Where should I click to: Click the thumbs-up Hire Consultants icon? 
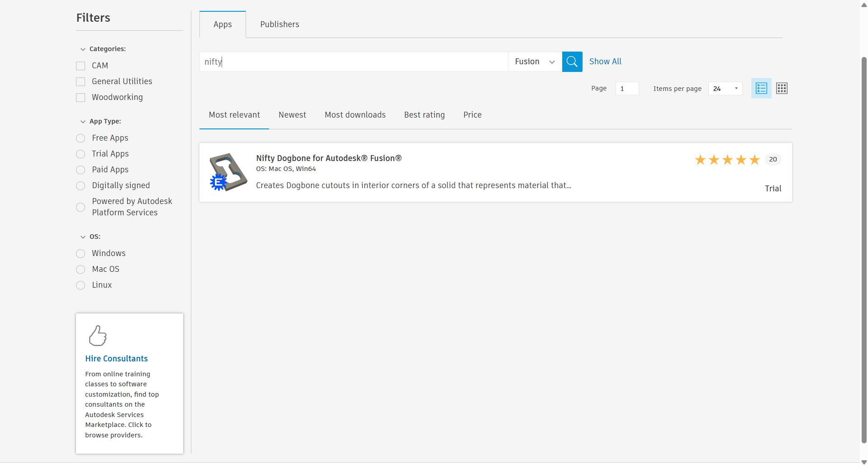point(98,336)
